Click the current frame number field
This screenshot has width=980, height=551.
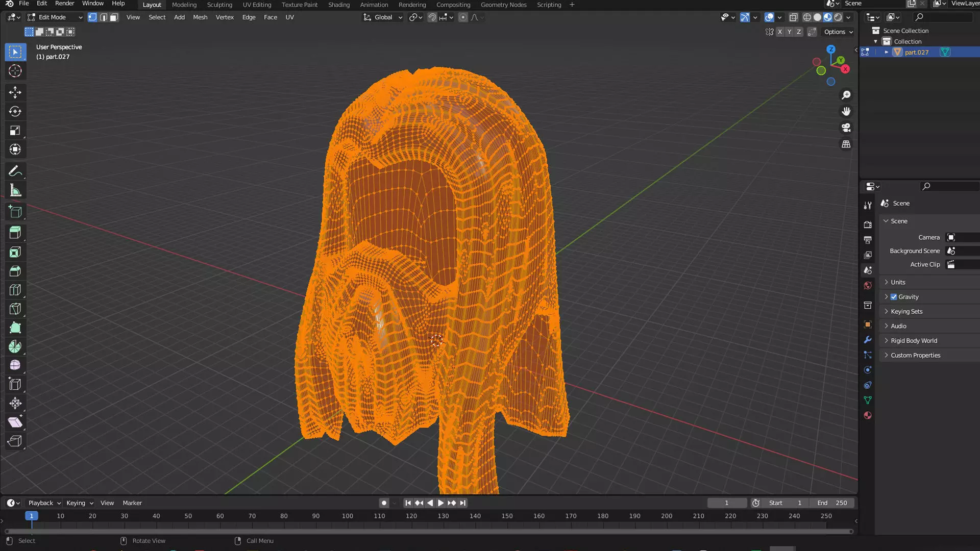(727, 503)
